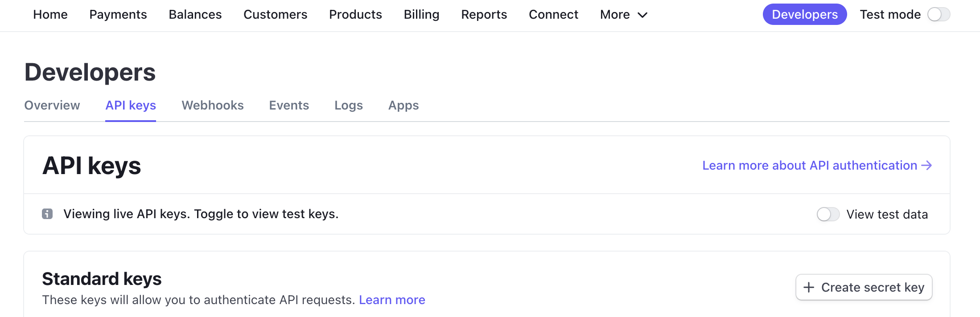This screenshot has width=980, height=317.
Task: Switch to the Webhooks tab
Action: coord(213,106)
